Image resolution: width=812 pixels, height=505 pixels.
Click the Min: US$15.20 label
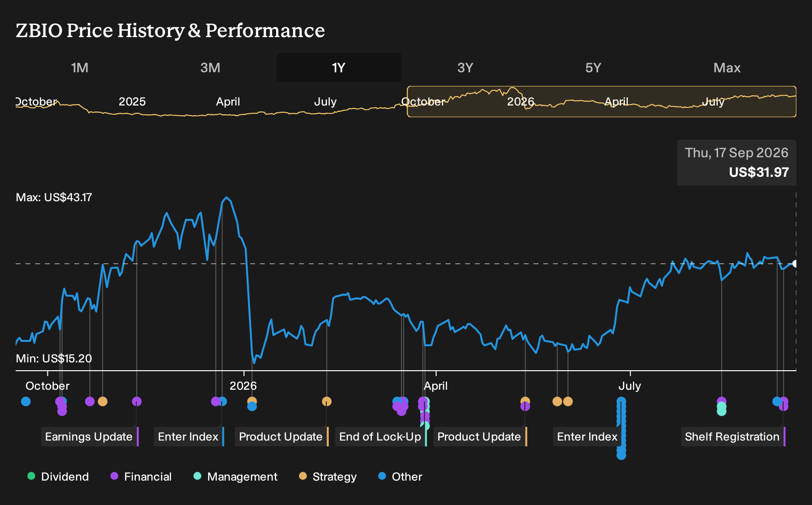click(54, 358)
